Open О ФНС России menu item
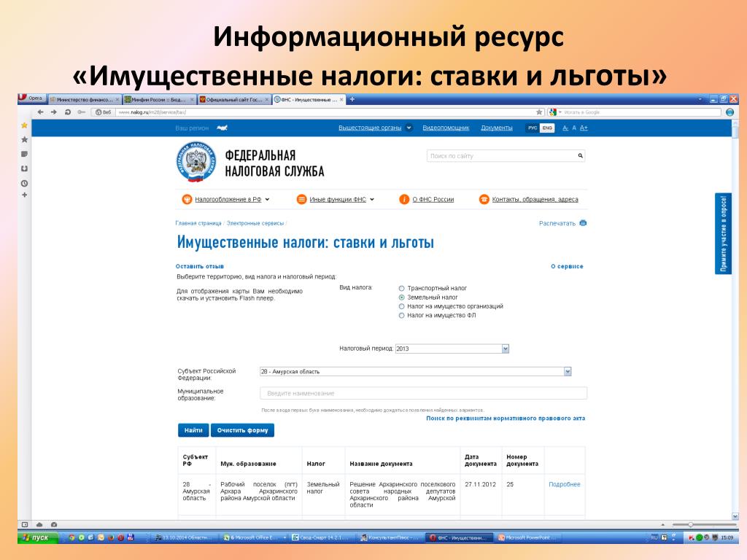The width and height of the screenshot is (747, 560). coord(433,200)
